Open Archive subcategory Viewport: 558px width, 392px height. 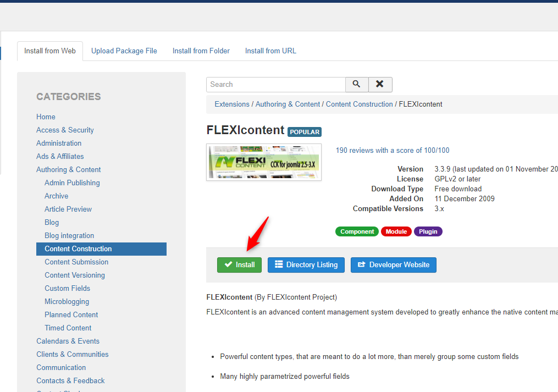pos(56,196)
